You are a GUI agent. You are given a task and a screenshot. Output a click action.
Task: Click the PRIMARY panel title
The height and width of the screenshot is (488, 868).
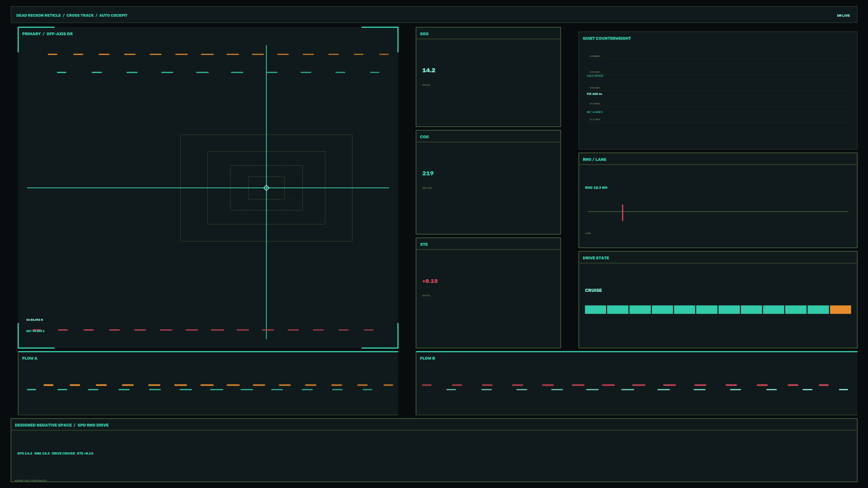coord(31,34)
